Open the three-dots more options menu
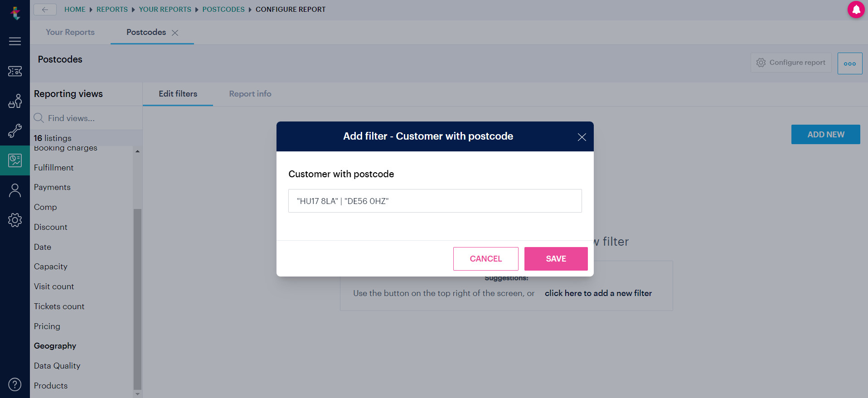 pyautogui.click(x=850, y=63)
